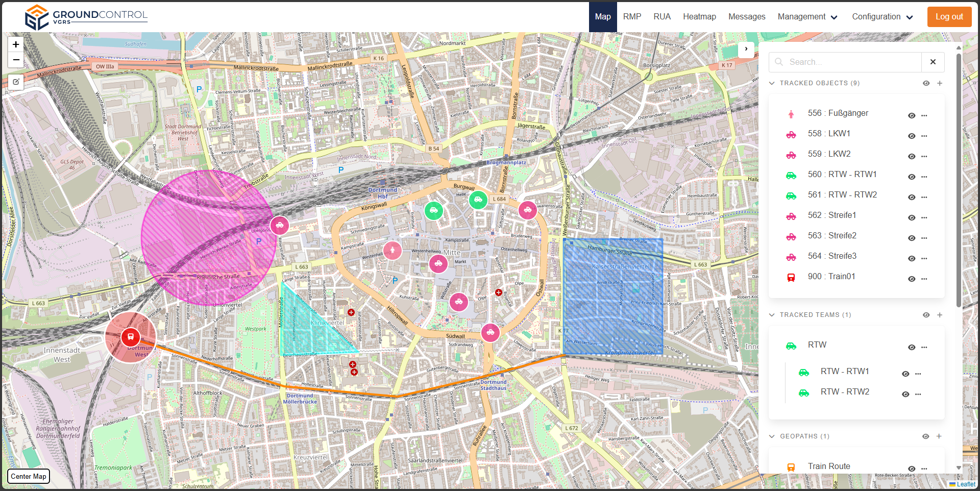980x491 pixels.
Task: Toggle visibility of 900 : Train01
Action: (912, 279)
